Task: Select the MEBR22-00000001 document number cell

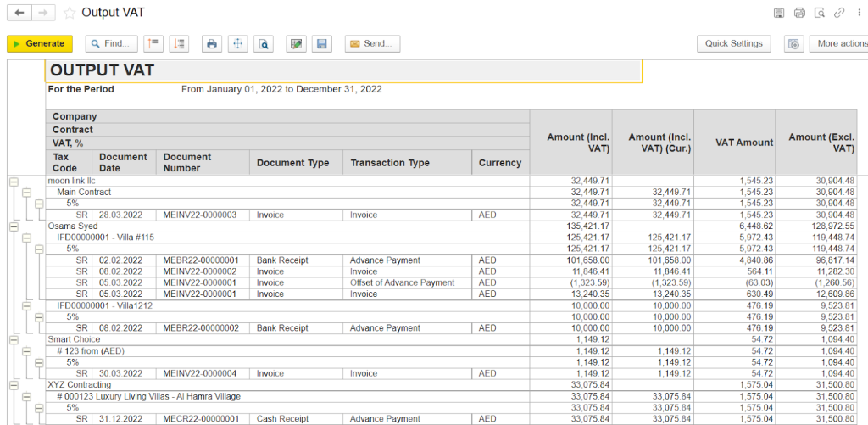Action: coord(201,260)
